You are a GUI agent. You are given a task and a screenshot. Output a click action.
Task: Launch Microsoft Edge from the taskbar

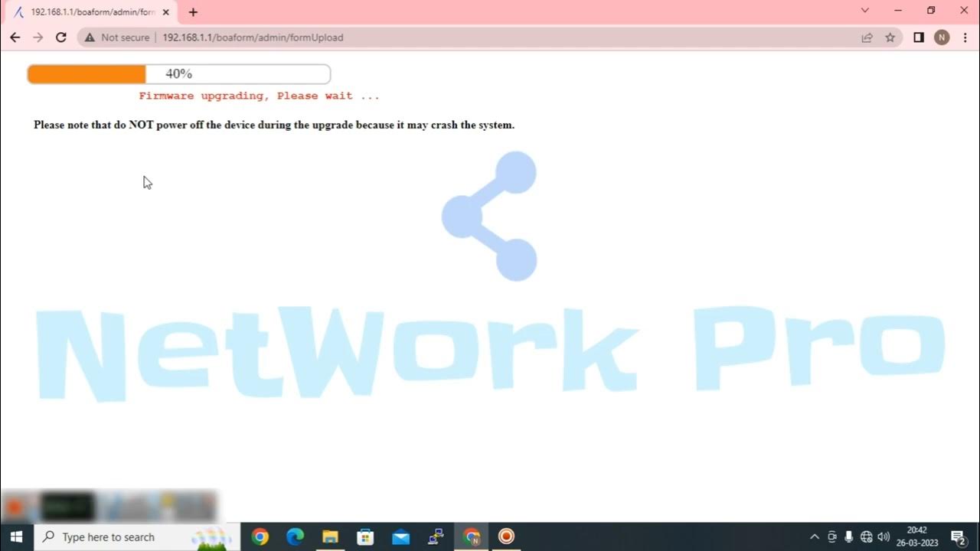[296, 536]
